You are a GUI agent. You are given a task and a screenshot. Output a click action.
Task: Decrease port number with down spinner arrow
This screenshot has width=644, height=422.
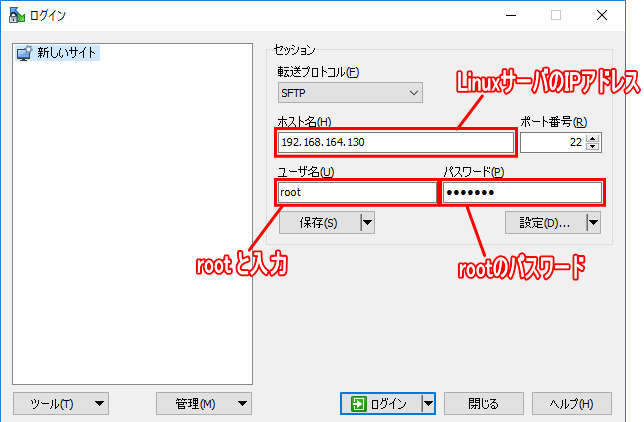592,147
